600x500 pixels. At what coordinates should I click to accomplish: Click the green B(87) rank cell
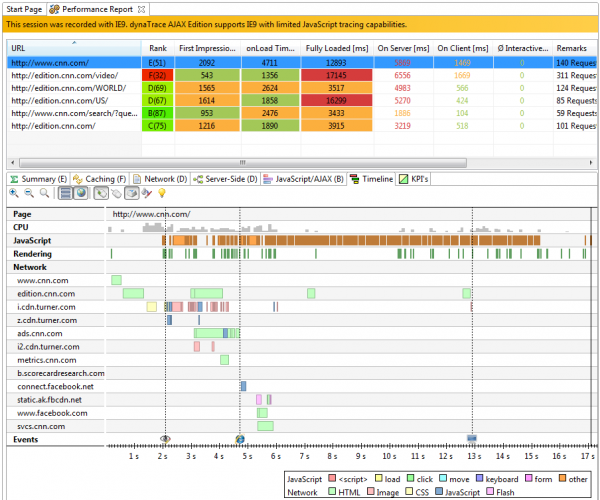tap(158, 113)
